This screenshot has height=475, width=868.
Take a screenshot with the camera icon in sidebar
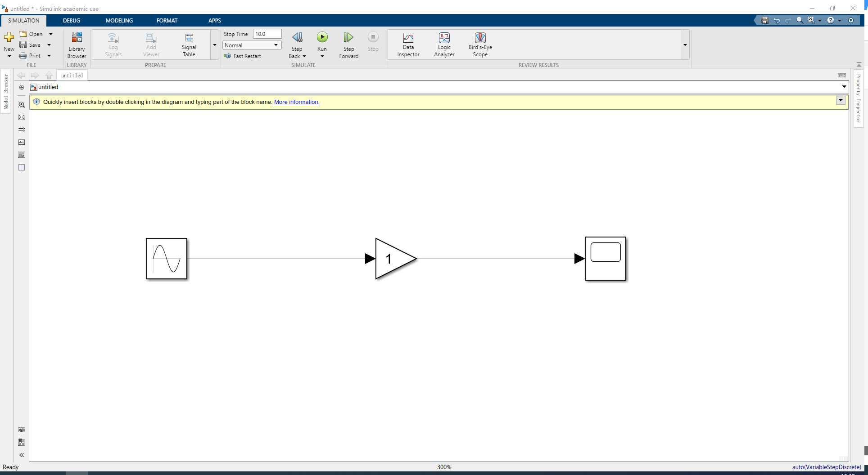click(21, 430)
